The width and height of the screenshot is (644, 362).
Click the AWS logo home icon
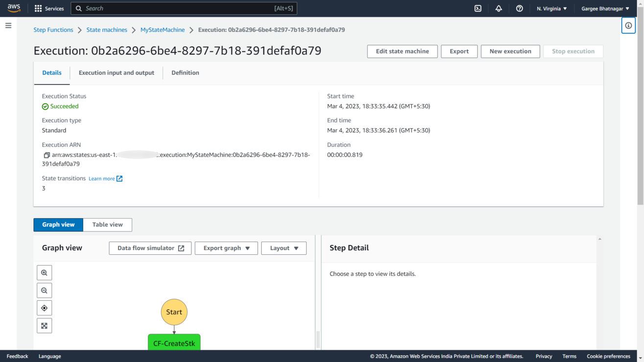(x=14, y=8)
